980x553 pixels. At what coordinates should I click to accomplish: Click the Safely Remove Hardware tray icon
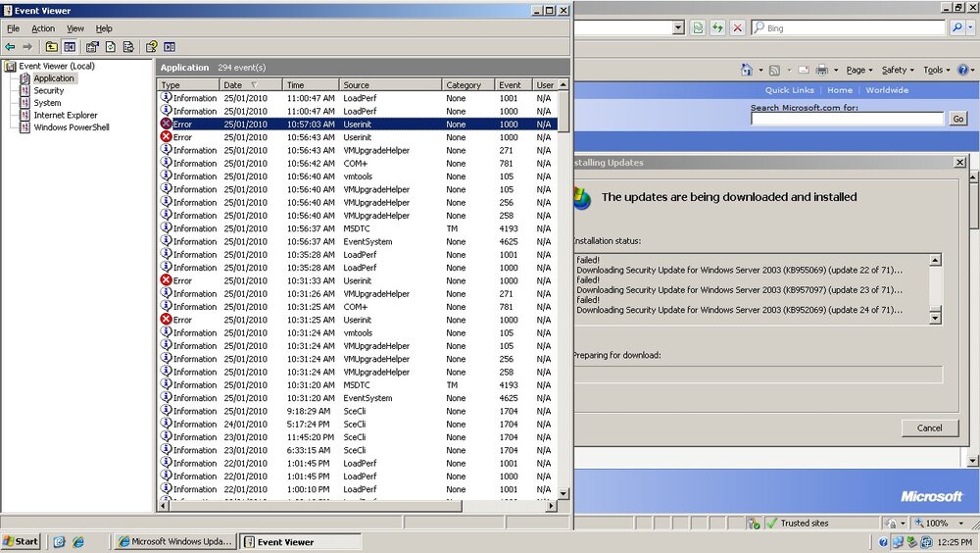(x=912, y=542)
